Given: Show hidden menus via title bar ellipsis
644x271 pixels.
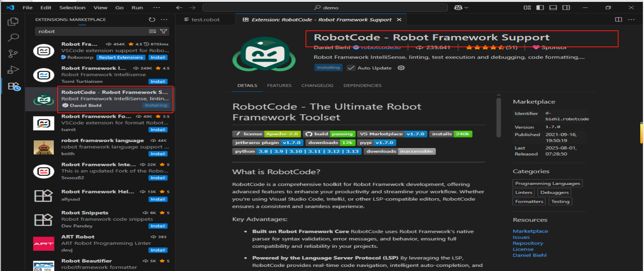Looking at the screenshot, I should [x=157, y=7].
